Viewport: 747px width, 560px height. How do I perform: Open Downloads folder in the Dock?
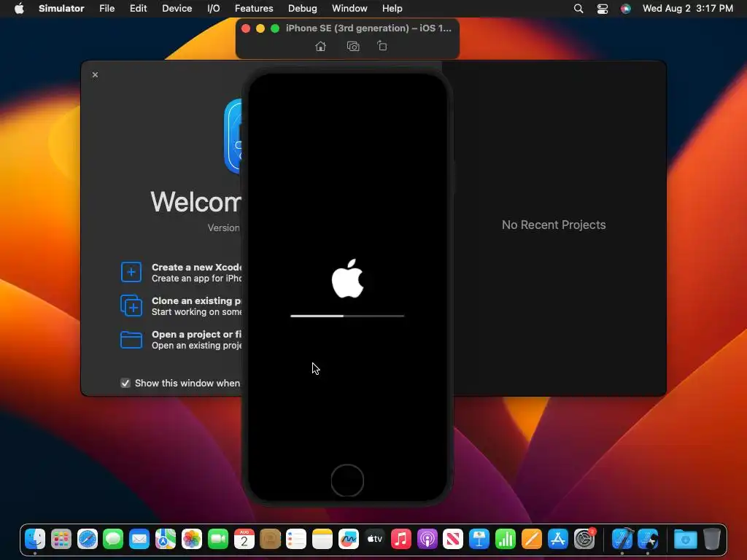pos(686,539)
